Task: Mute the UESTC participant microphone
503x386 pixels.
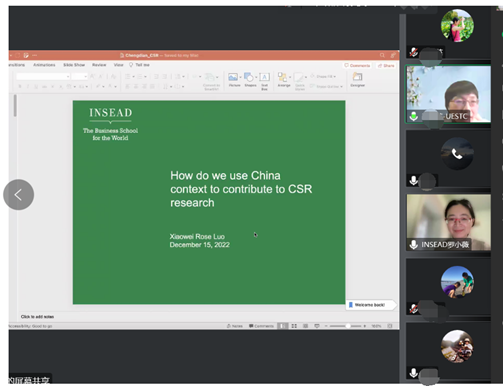Action: coord(414,116)
